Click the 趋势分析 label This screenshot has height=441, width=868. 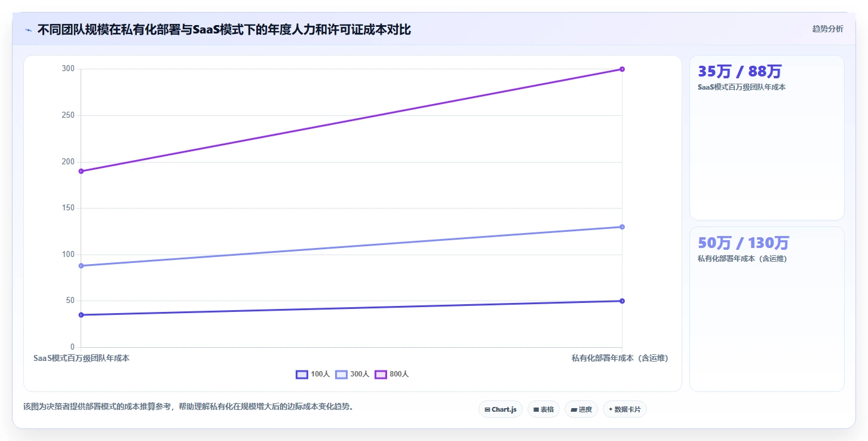point(827,29)
